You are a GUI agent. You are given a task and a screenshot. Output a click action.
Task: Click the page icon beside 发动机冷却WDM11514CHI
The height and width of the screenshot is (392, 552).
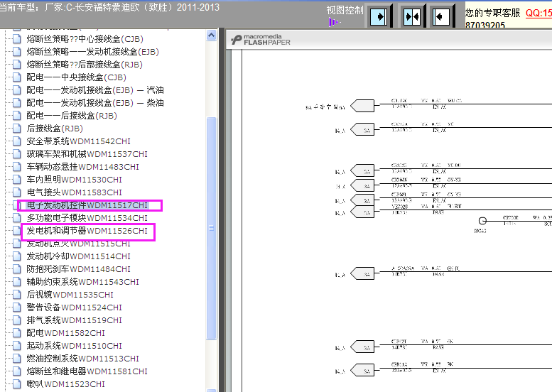[x=17, y=256]
